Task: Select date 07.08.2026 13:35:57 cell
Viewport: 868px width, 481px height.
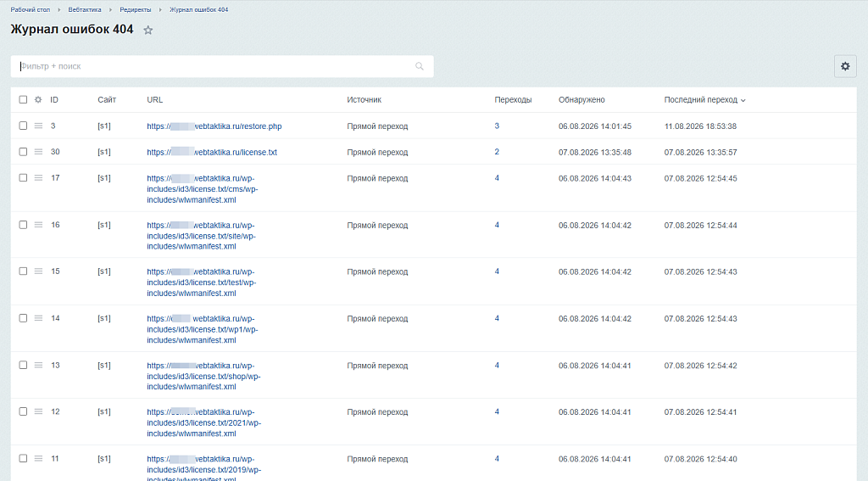Action: click(x=700, y=153)
